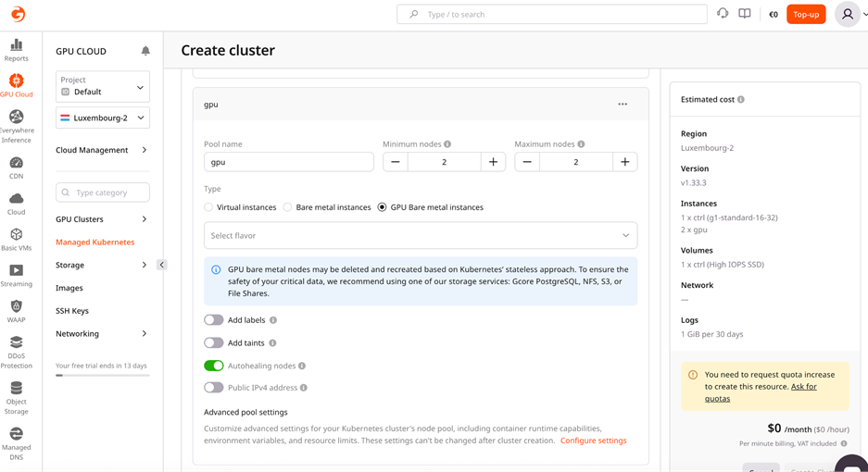
Task: Collapse the sidebar panel arrow
Action: click(x=161, y=265)
